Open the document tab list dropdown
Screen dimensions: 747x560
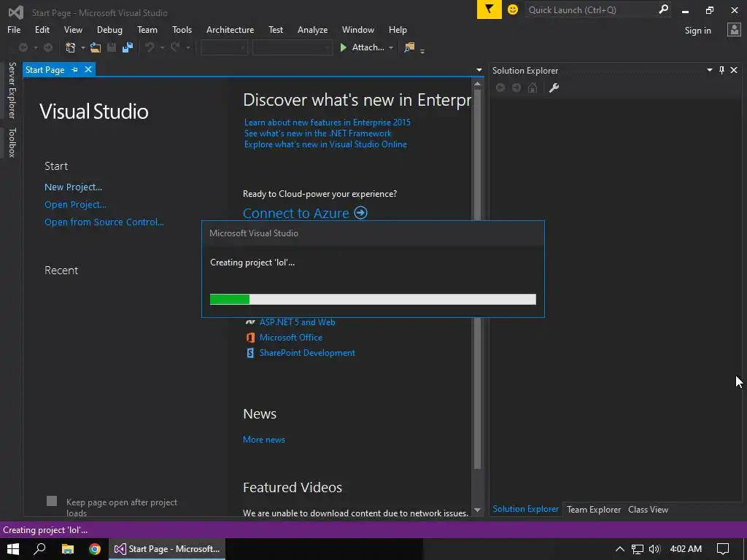click(x=479, y=70)
